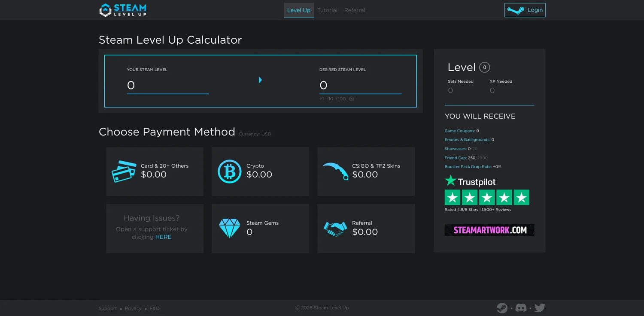
Task: Click the +100 level increment
Action: (x=340, y=99)
